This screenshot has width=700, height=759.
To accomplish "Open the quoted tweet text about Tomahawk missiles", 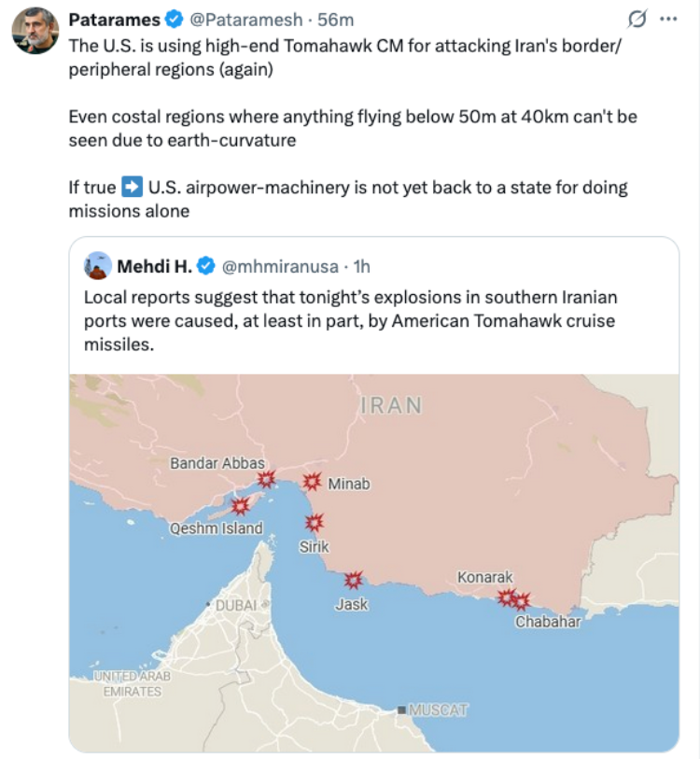I will coord(351,320).
